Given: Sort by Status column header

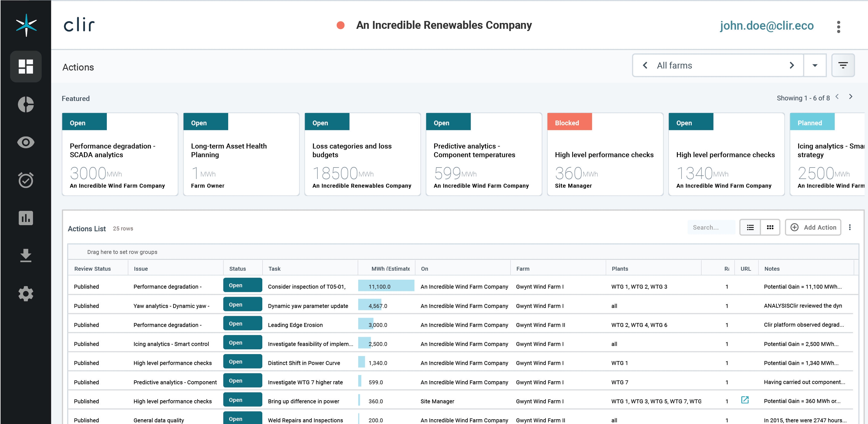Looking at the screenshot, I should point(238,269).
